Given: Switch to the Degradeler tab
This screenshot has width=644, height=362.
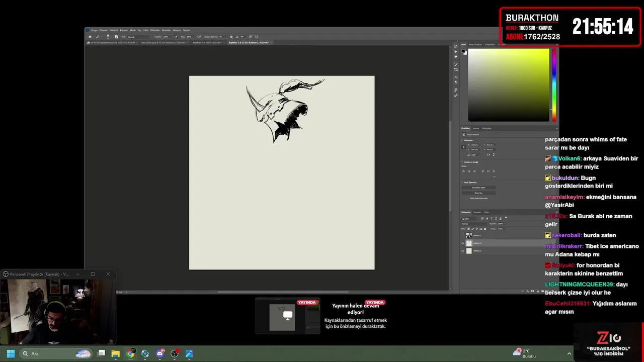Looking at the screenshot, I should (x=490, y=44).
